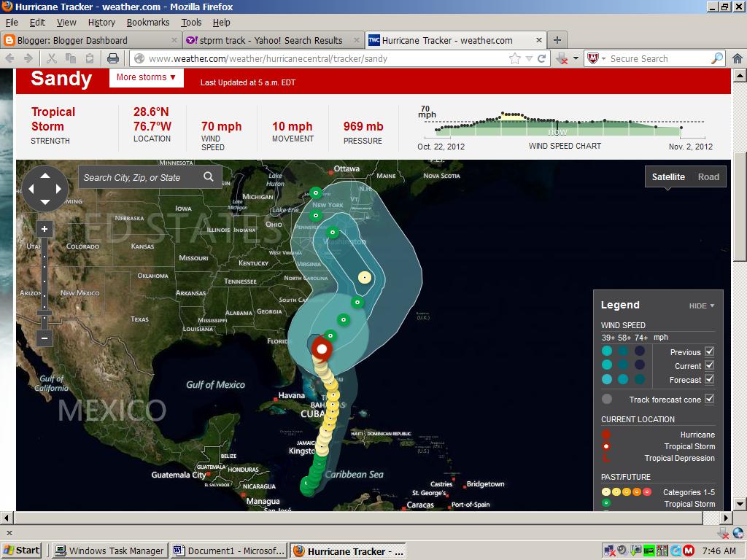Go to the browser Home page
The image size is (747, 560).
click(738, 58)
